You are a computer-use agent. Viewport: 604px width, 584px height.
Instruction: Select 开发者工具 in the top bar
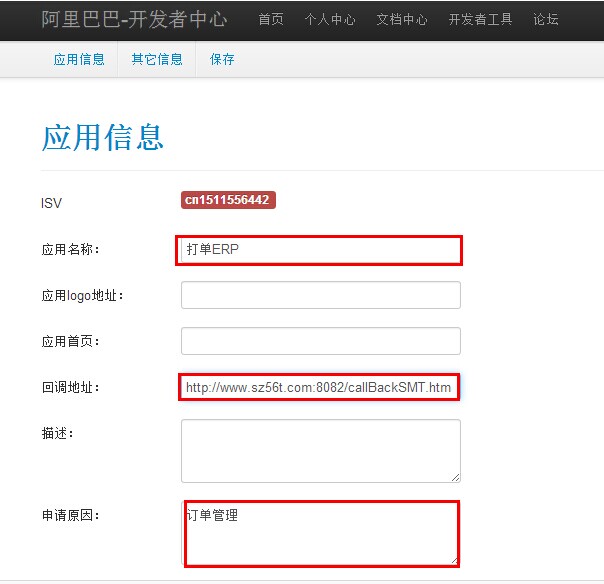480,20
